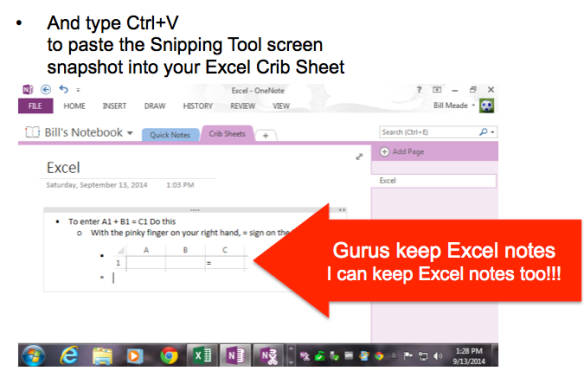This screenshot has height=371, width=584.
Task: Open the OneNote clipping tool taskbar button
Action: (x=269, y=355)
